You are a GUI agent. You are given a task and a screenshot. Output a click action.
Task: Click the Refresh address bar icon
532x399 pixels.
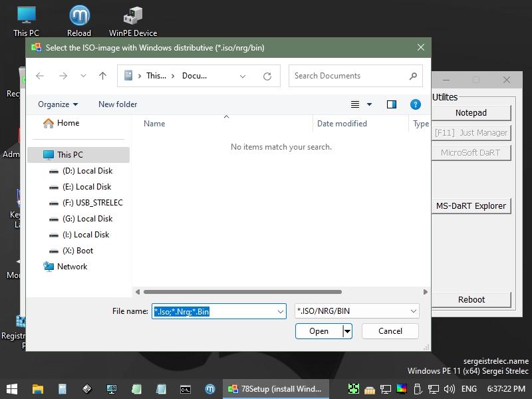pyautogui.click(x=267, y=76)
